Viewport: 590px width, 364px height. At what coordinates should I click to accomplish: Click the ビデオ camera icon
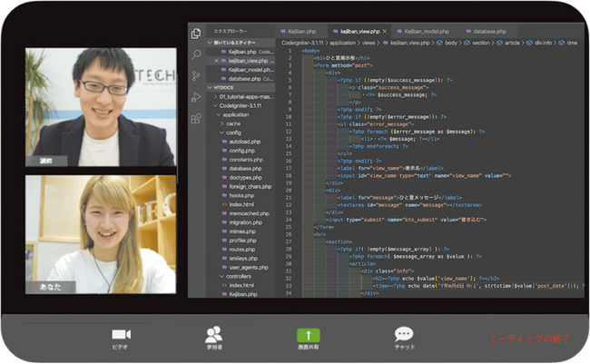(x=121, y=334)
